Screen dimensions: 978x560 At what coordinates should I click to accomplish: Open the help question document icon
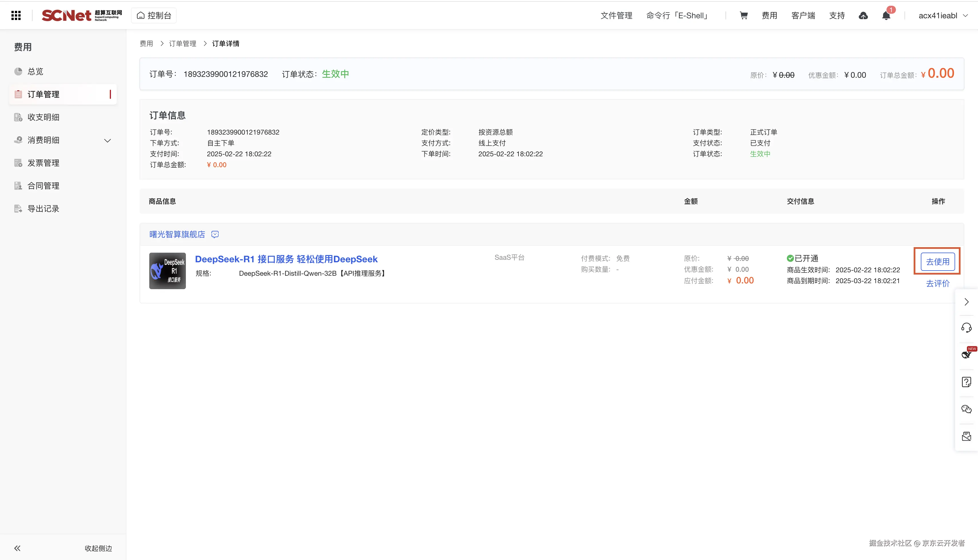click(x=967, y=382)
